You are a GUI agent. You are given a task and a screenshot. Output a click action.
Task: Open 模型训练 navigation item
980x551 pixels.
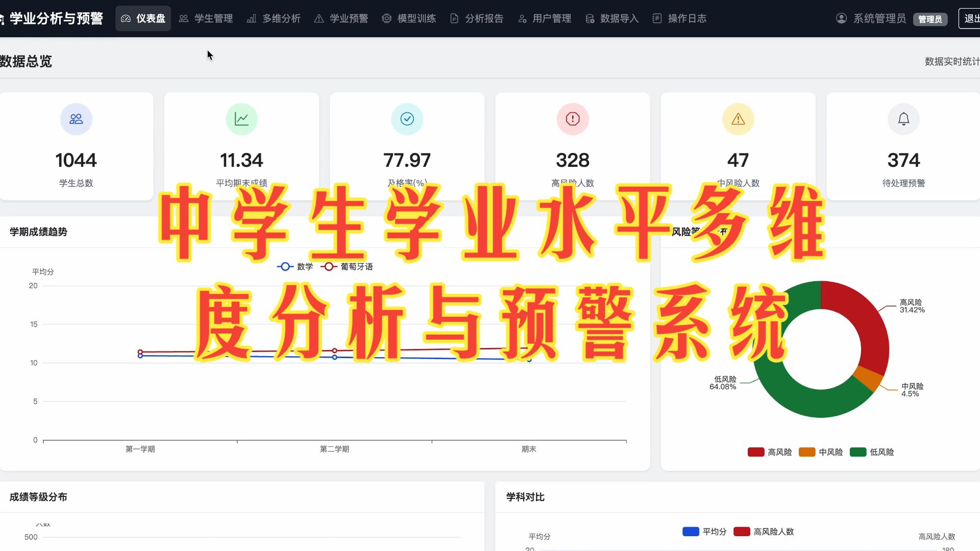[x=409, y=18]
